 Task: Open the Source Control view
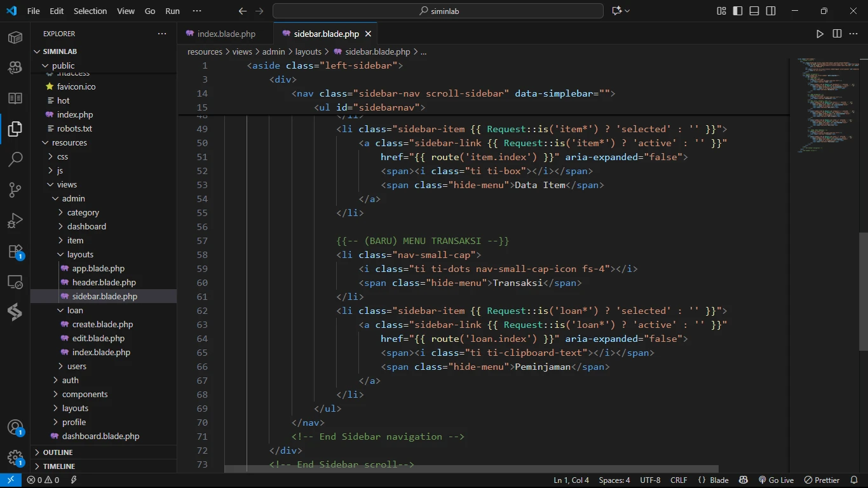tap(15, 189)
